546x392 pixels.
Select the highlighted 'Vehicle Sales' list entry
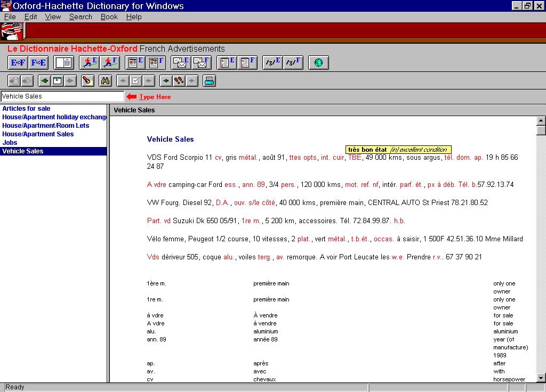[54, 151]
